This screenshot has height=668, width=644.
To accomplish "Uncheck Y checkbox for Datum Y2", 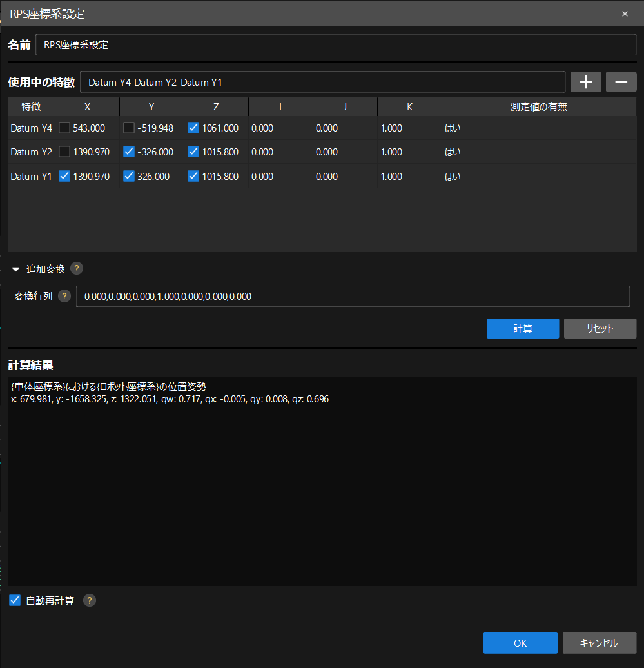I will [129, 152].
